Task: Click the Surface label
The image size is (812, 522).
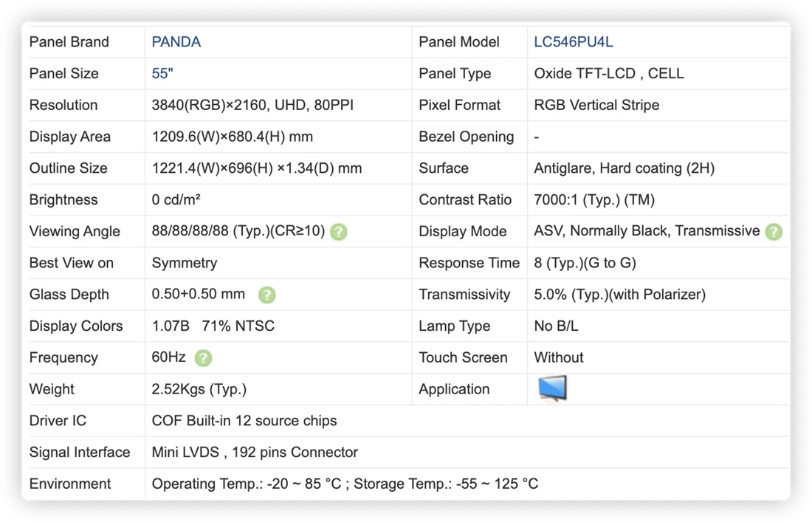Action: pyautogui.click(x=444, y=168)
